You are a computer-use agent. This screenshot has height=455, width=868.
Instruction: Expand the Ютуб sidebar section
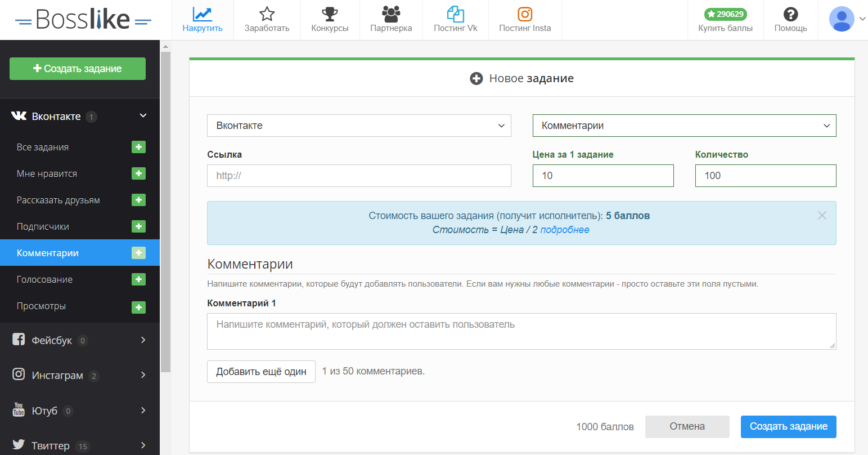pyautogui.click(x=143, y=410)
